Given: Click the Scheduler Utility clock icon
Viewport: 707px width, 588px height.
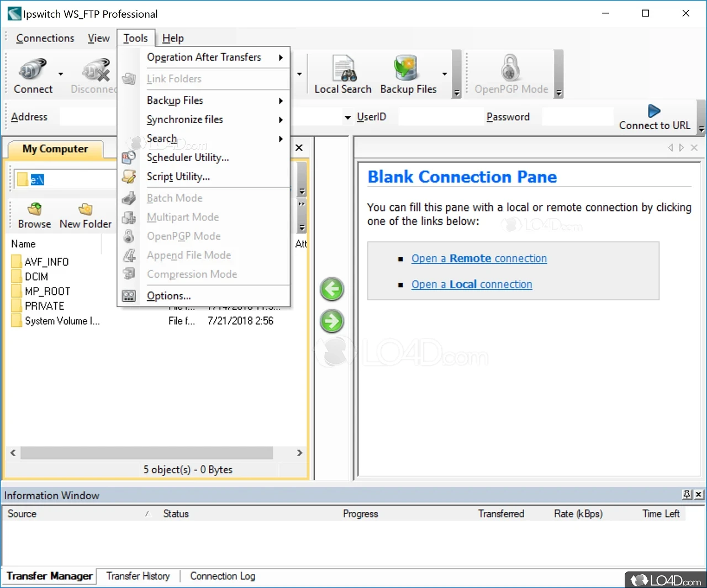Looking at the screenshot, I should click(129, 158).
